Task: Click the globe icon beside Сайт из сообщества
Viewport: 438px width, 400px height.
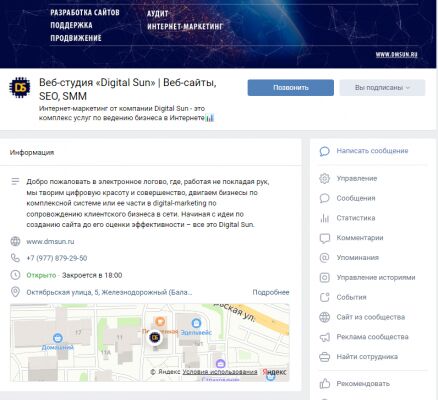Action: pyautogui.click(x=324, y=317)
